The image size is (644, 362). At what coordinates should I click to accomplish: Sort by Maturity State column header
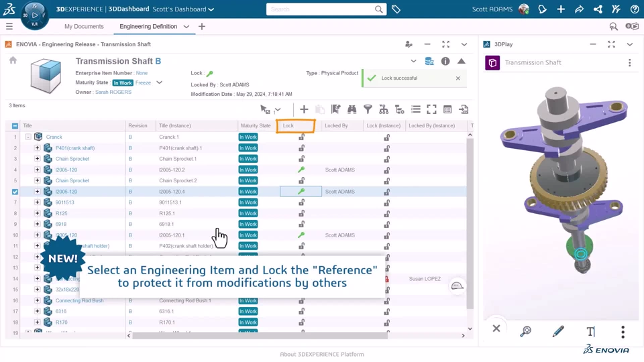pos(256,125)
